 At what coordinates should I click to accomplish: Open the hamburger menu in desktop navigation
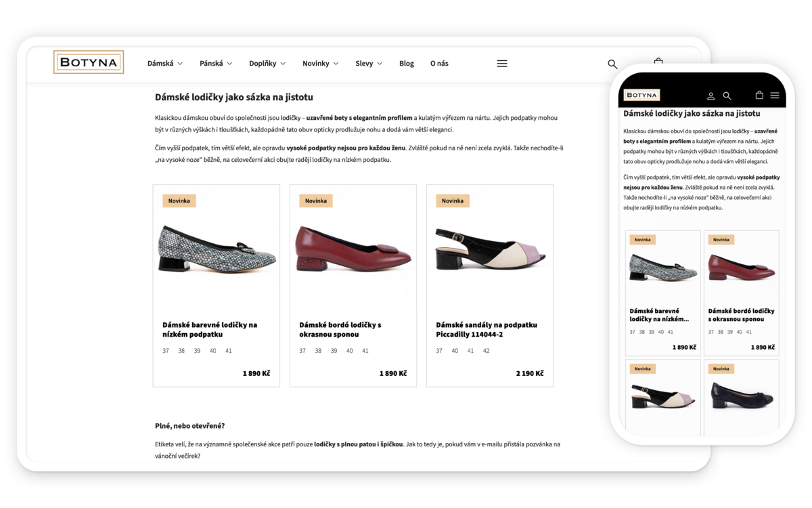point(502,64)
